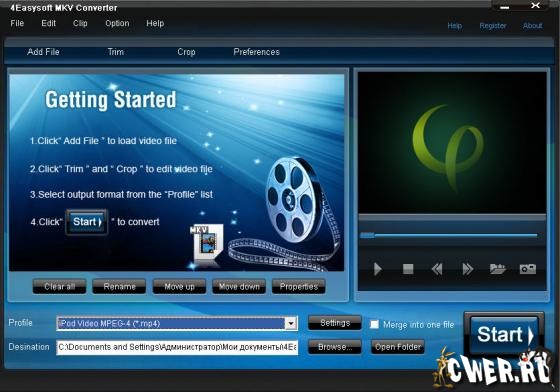The width and height of the screenshot is (560, 392).
Task: Open the Crop tool
Action: tap(186, 52)
